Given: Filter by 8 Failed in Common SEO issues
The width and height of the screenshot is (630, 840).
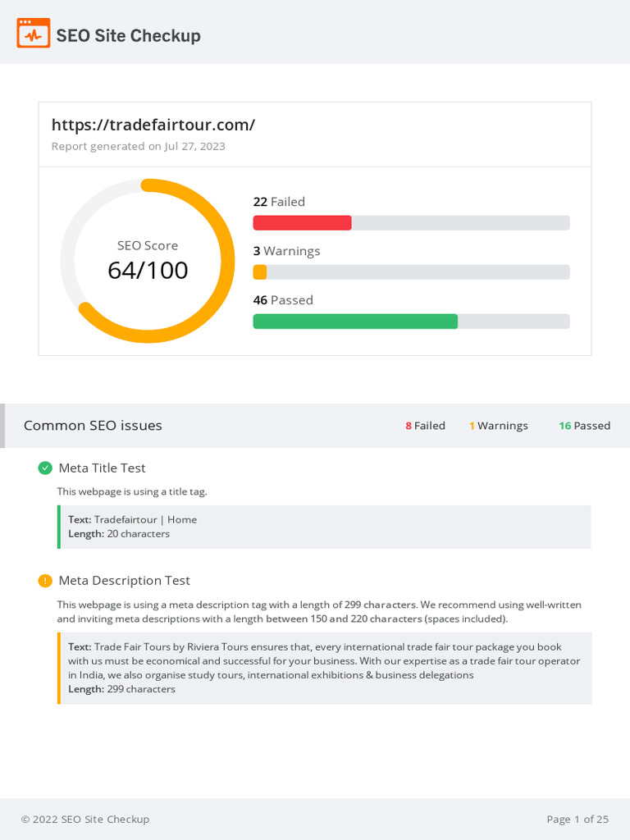Looking at the screenshot, I should click(x=425, y=426).
